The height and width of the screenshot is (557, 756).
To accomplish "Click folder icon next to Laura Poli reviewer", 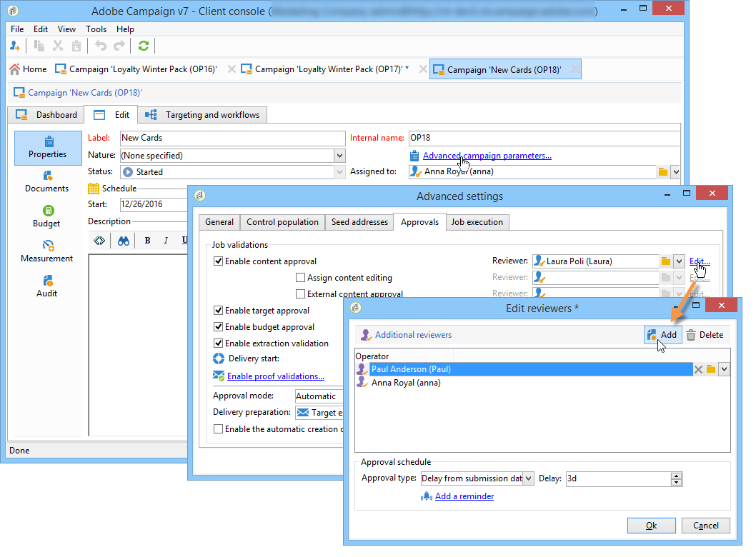I will [x=666, y=261].
